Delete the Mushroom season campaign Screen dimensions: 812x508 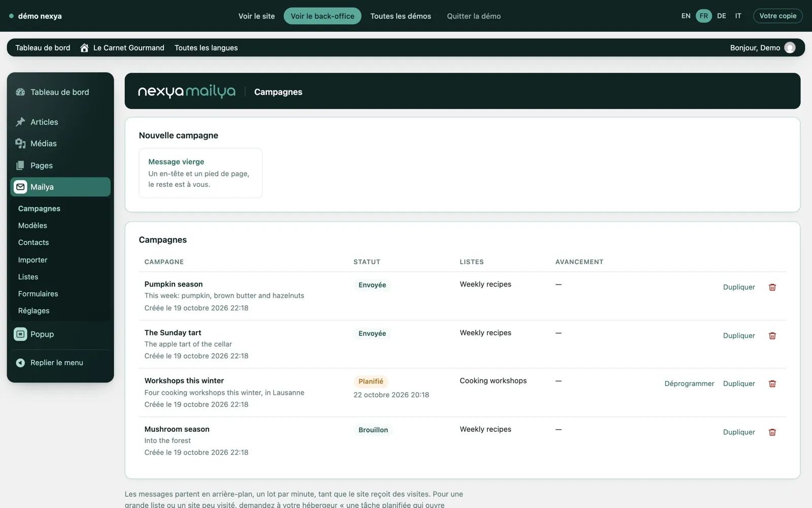[x=772, y=432]
